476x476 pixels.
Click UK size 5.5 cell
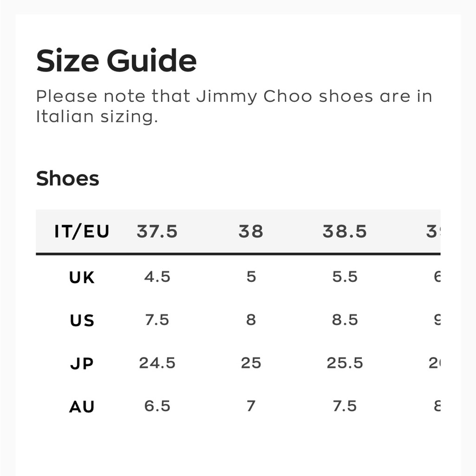(345, 277)
